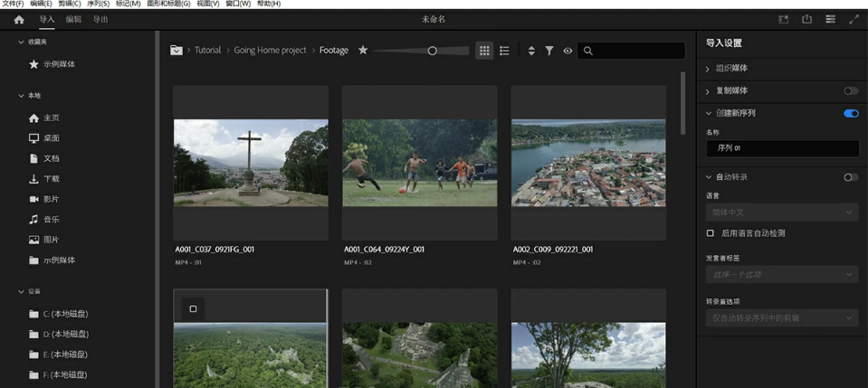Toggle fullscreen video output icon
Screen dimensions: 868x388
854,19
